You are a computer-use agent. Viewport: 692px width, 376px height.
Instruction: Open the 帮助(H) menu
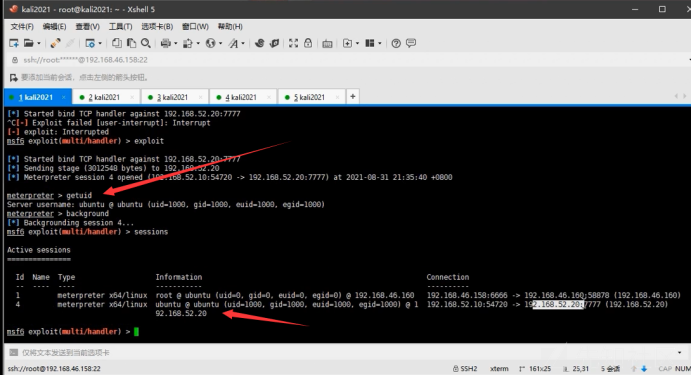[x=230, y=26]
